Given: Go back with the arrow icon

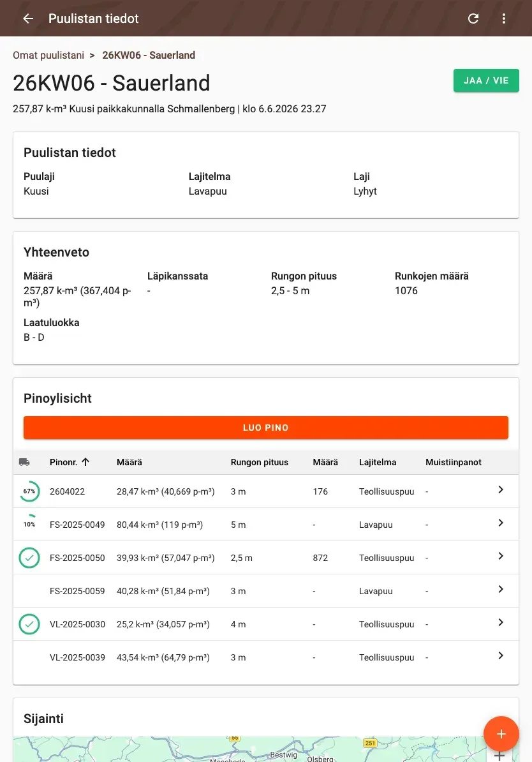Looking at the screenshot, I should click(28, 19).
